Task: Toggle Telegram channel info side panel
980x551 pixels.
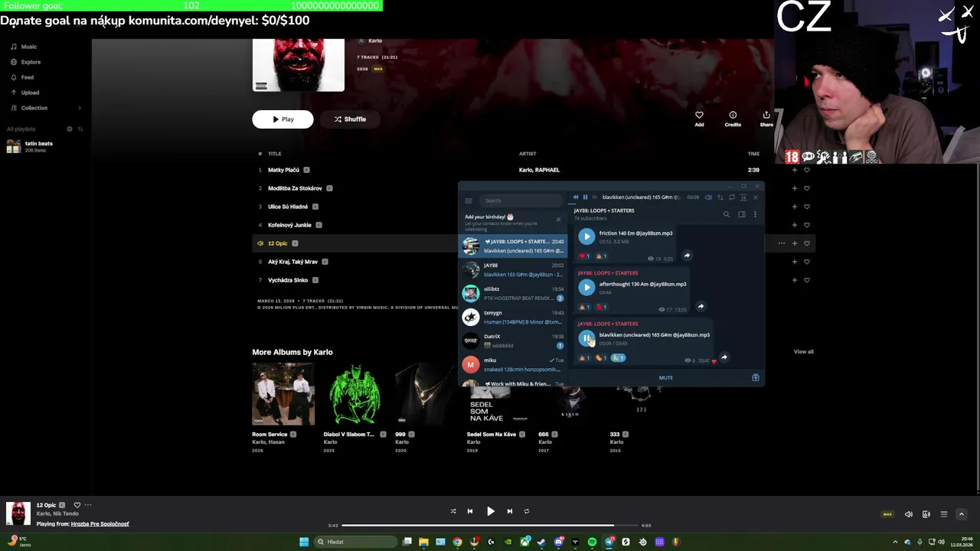Action: pos(741,214)
